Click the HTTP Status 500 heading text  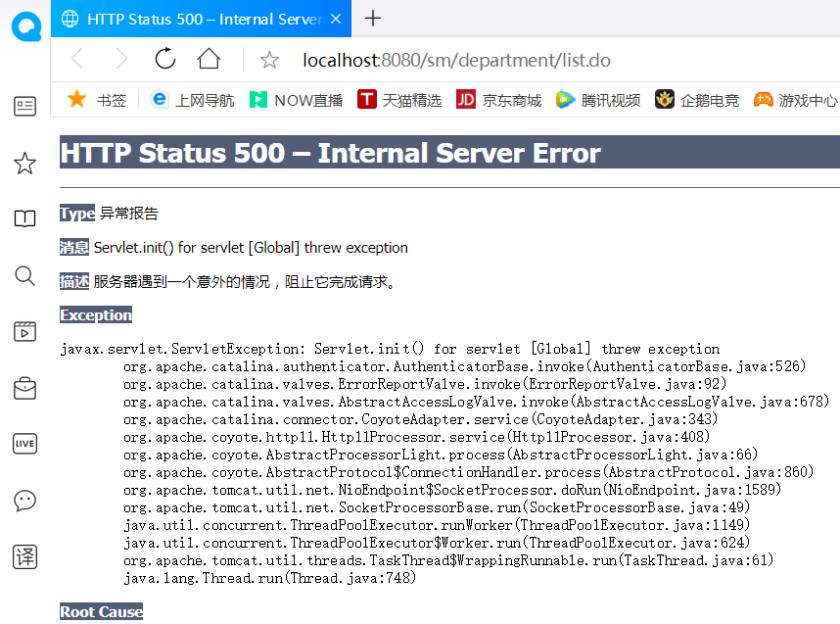(x=330, y=153)
